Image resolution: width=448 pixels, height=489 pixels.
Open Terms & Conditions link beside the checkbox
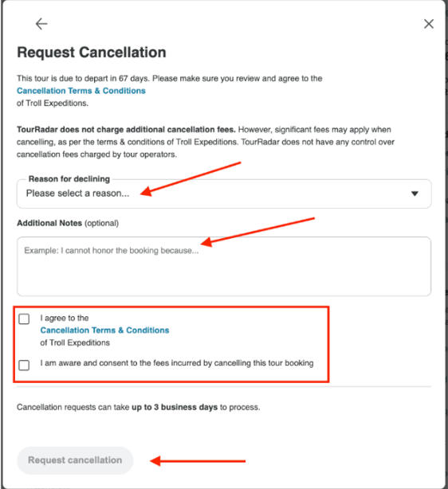[104, 331]
